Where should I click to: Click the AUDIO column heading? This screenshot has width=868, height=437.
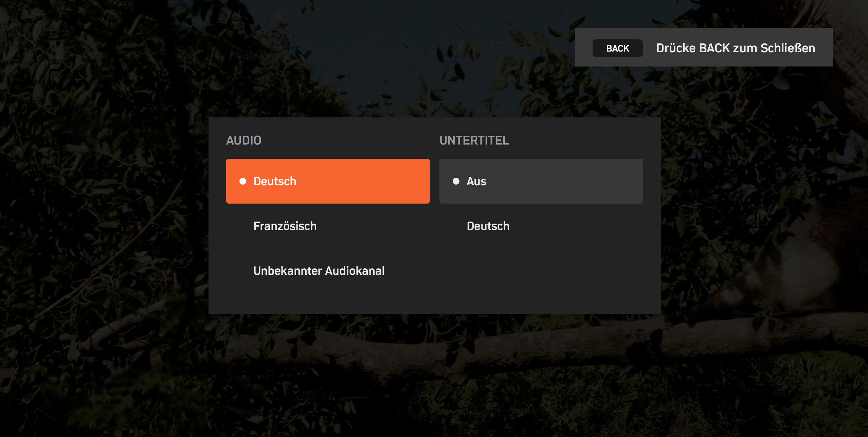pos(243,140)
